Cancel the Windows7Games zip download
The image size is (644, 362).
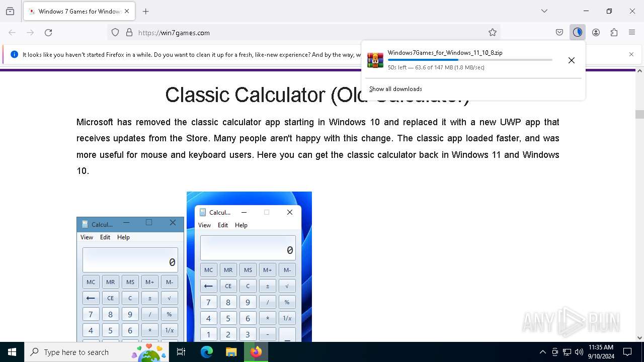572,60
